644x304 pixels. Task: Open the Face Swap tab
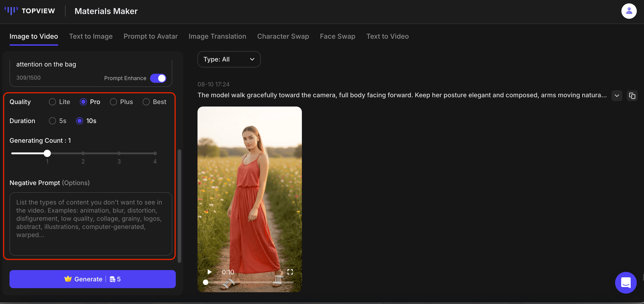[337, 36]
